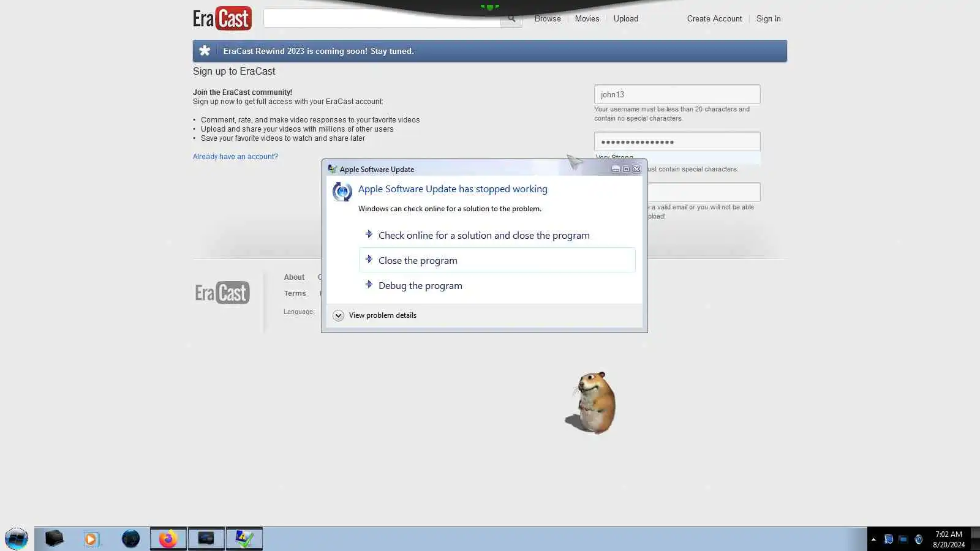Click 'Save your favorite videos' bullet
980x551 pixels.
283,138
